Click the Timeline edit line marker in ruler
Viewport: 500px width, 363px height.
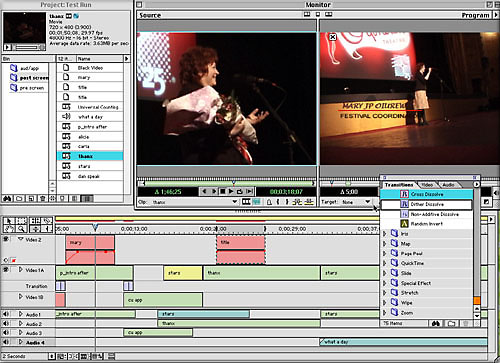point(95,227)
